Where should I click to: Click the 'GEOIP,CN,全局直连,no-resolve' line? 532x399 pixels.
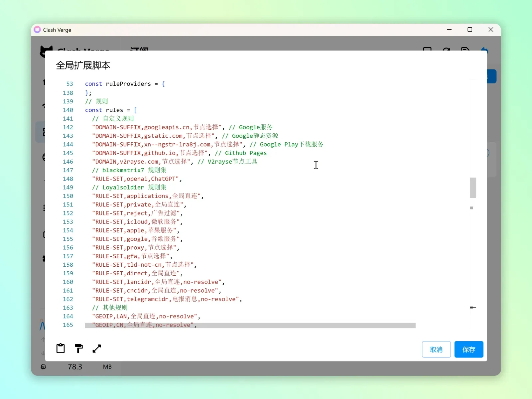click(x=144, y=325)
